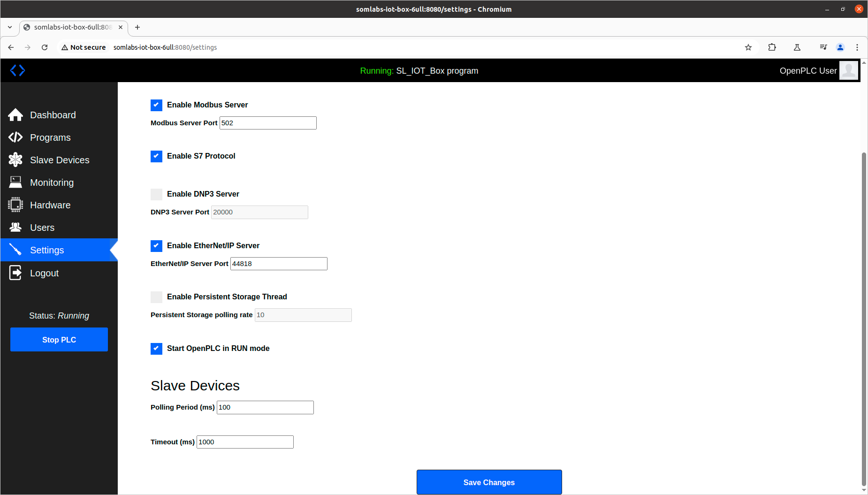Toggle Enable Persistent Storage Thread checkbox
868x495 pixels.
point(156,297)
